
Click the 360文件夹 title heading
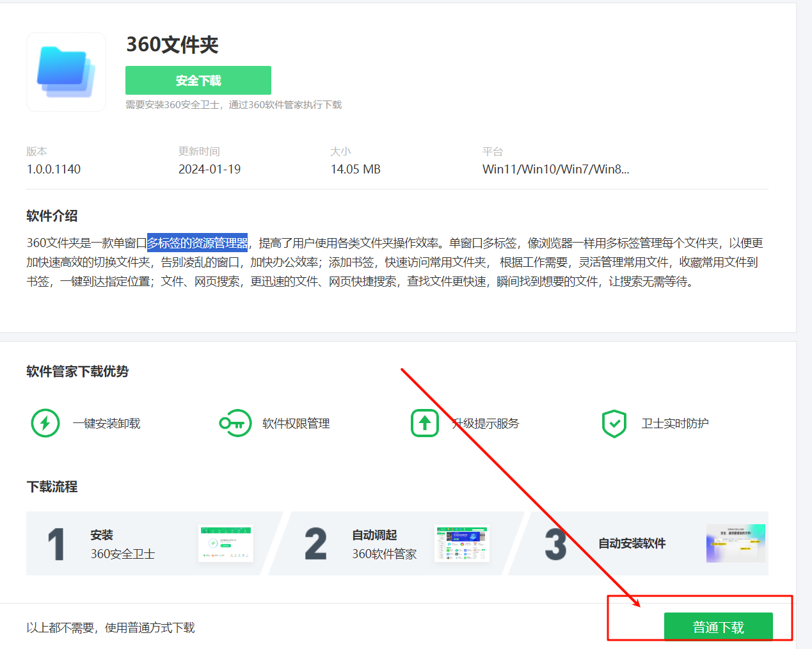pos(172,45)
